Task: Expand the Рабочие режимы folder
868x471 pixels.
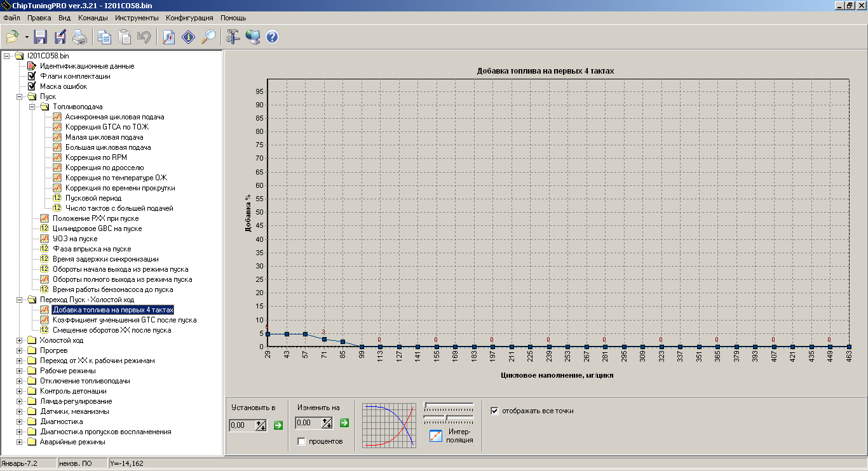Action: (19, 371)
